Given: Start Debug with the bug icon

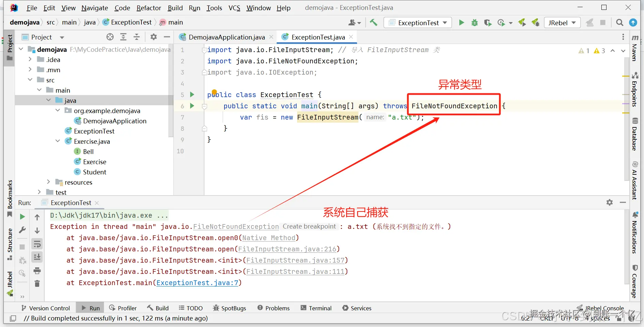Looking at the screenshot, I should pyautogui.click(x=474, y=22).
